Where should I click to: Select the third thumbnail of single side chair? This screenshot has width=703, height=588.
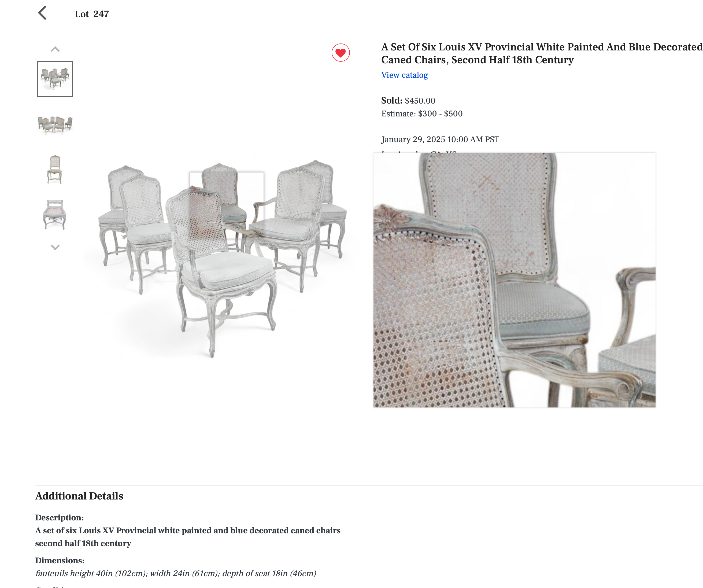[x=55, y=170]
